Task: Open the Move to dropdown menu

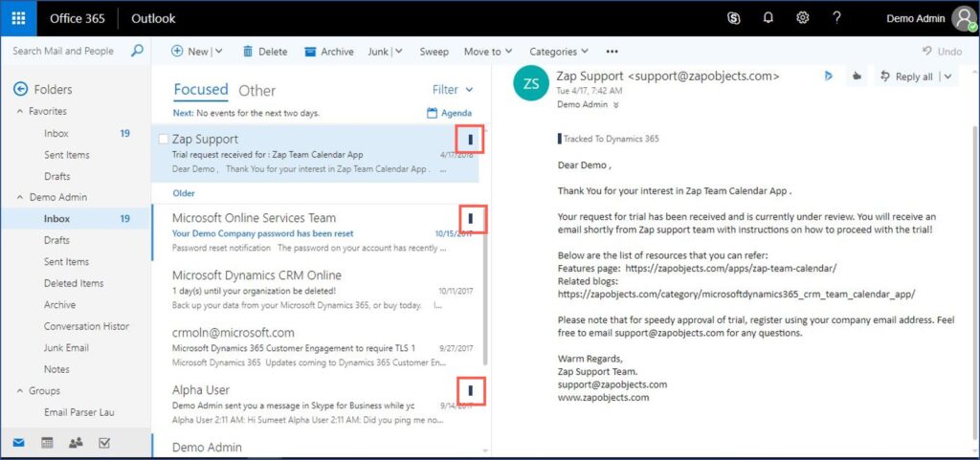Action: (x=488, y=52)
